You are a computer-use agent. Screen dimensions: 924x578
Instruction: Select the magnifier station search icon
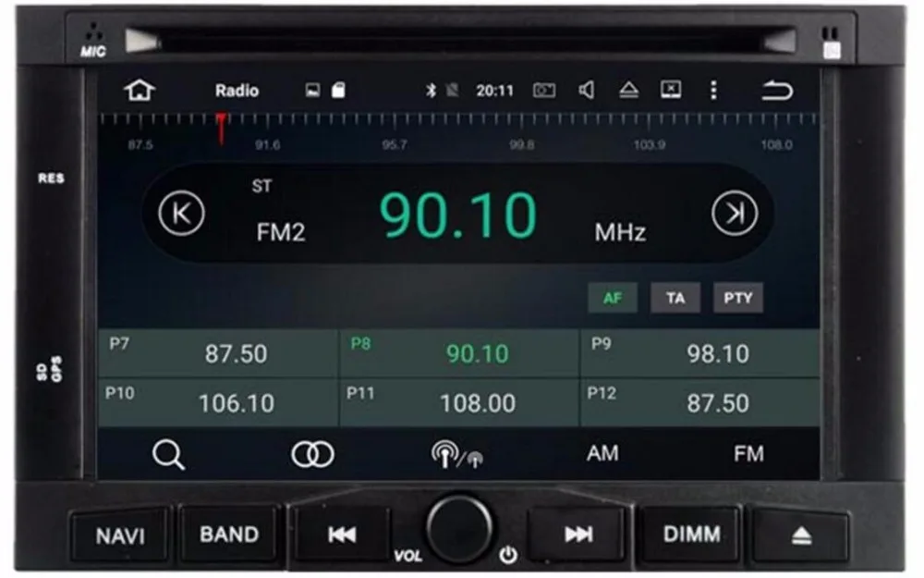tap(168, 453)
